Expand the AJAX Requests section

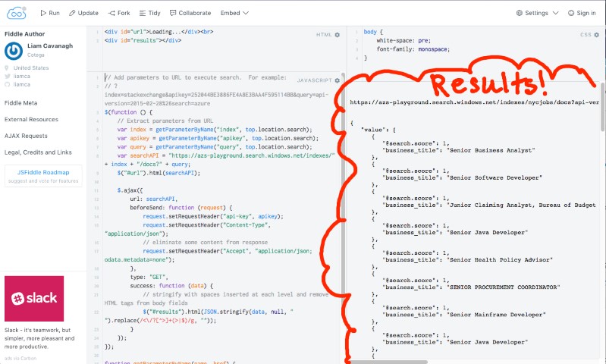27,136
